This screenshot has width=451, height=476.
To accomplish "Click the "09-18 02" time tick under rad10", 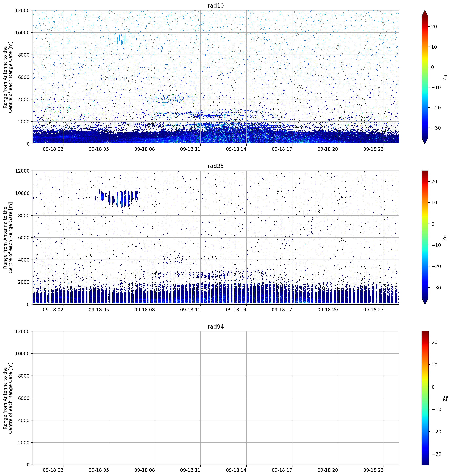I will click(53, 149).
